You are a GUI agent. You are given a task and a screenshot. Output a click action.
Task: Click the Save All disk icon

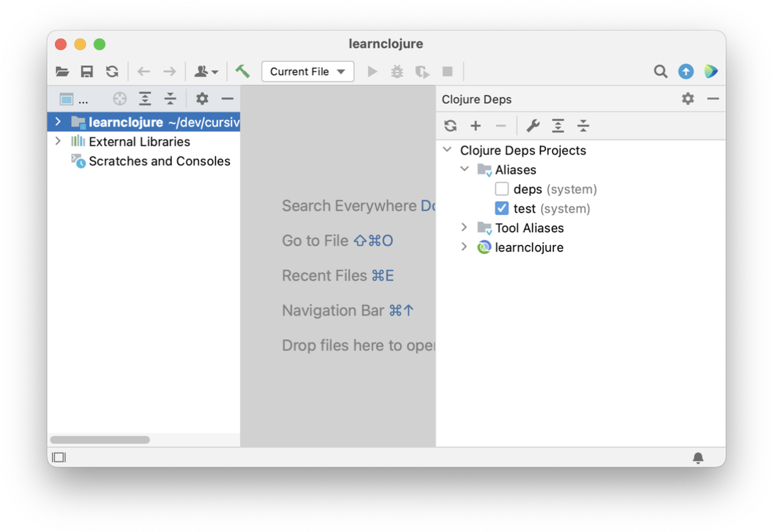click(87, 72)
